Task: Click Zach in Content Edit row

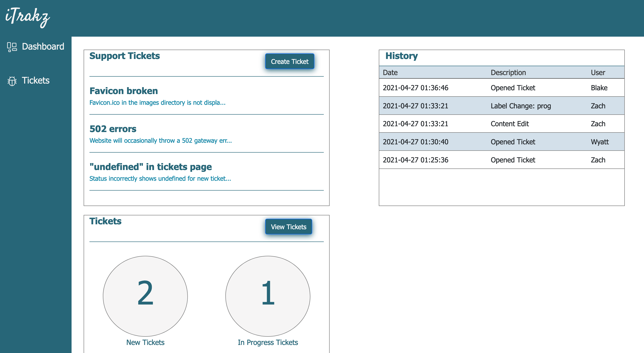Action: pos(598,124)
